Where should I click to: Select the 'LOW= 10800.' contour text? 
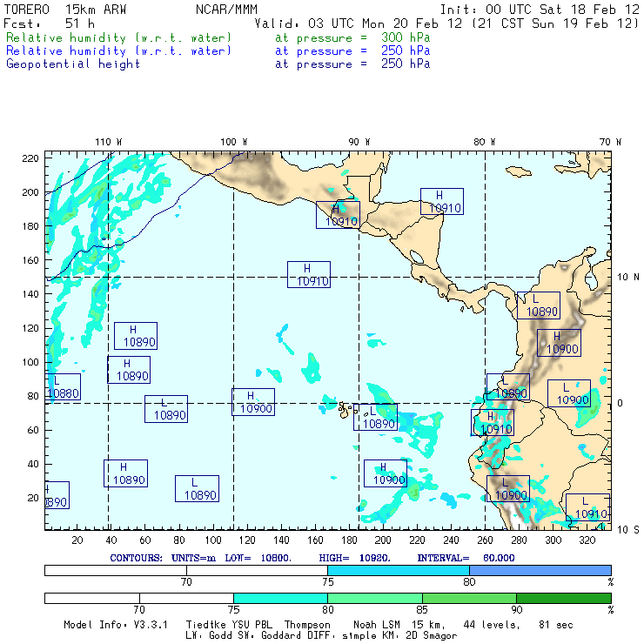[258, 558]
